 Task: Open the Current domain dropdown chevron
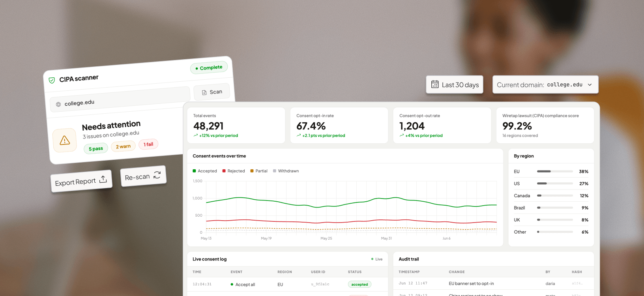(x=590, y=85)
